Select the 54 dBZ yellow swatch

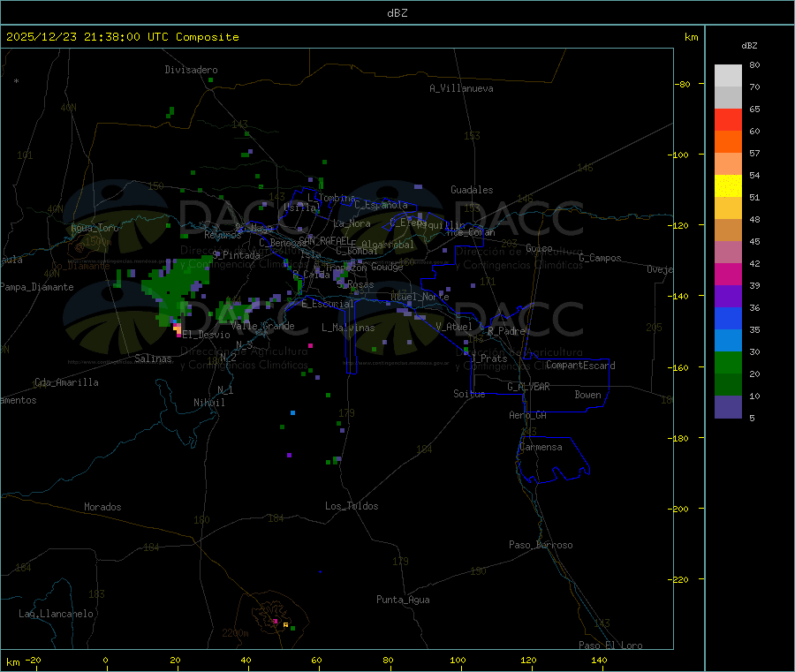pos(728,186)
